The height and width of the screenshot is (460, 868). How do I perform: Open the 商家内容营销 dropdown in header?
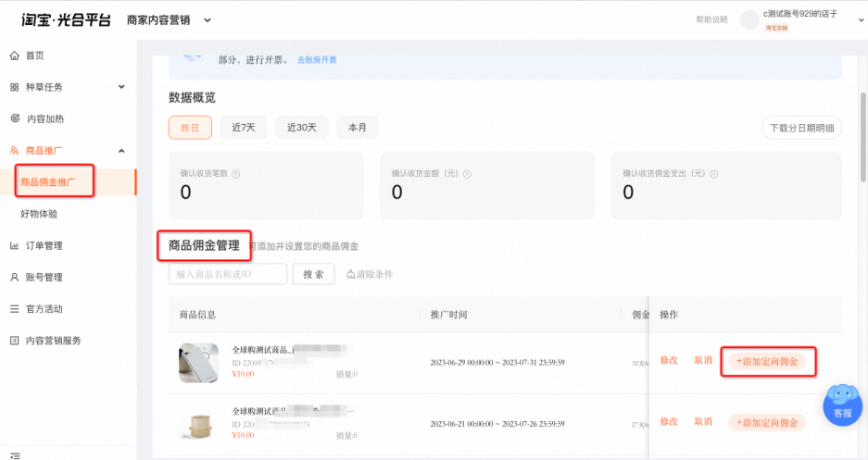207,20
